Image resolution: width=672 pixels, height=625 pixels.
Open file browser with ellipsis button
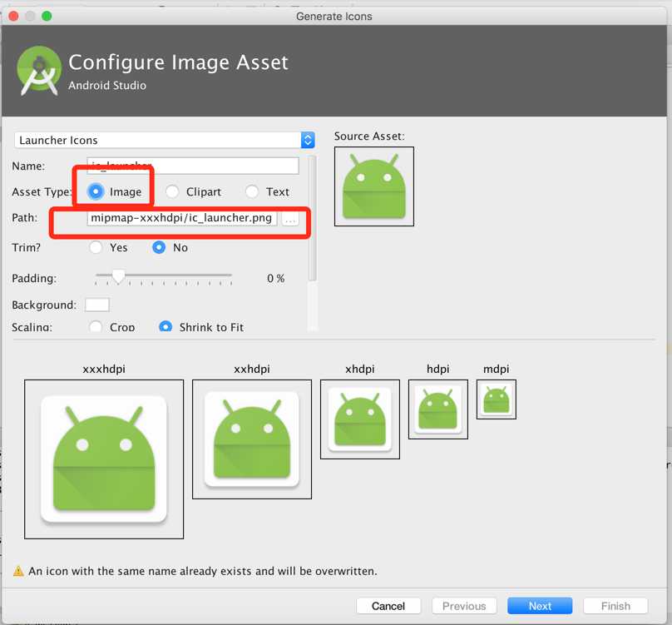tap(290, 219)
